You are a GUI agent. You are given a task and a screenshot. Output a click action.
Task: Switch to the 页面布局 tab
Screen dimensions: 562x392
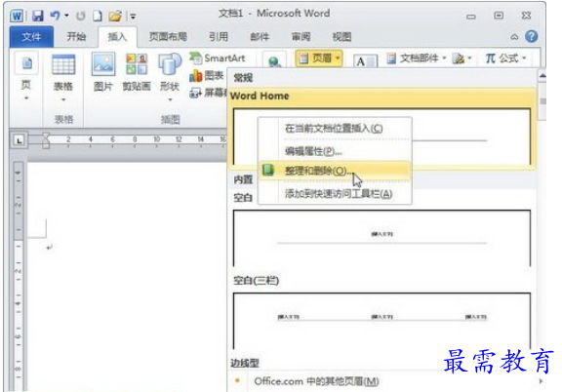[168, 37]
